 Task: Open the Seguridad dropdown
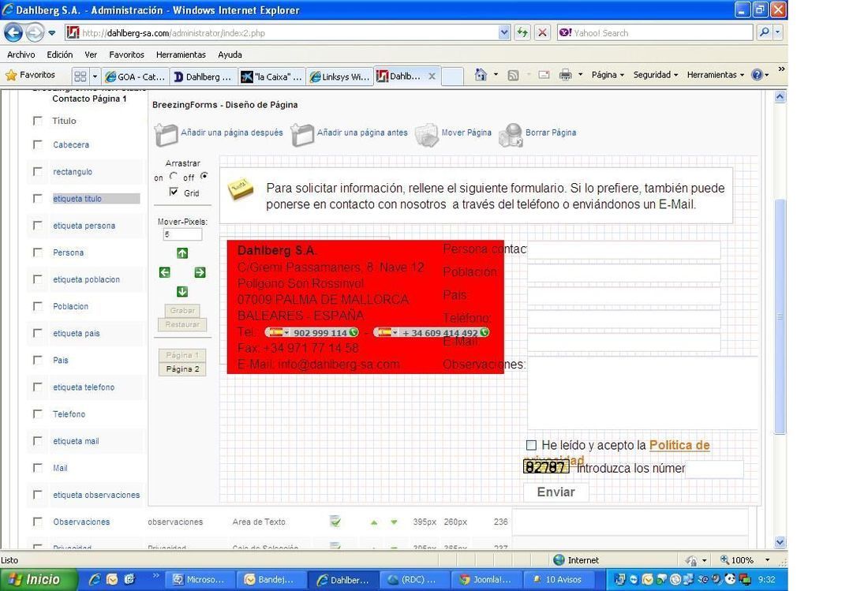(x=656, y=75)
